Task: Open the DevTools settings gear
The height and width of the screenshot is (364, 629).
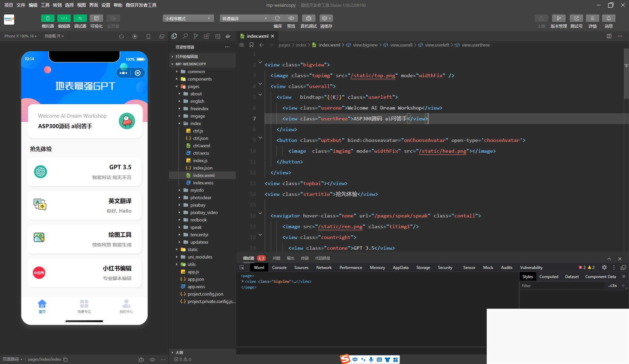Action: coord(604,267)
